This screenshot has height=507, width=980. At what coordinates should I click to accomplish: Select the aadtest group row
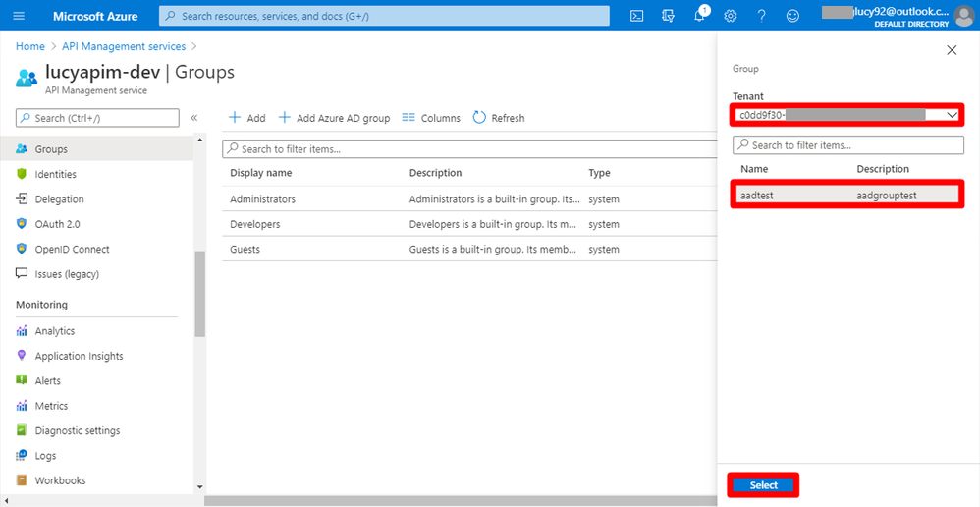pos(846,195)
